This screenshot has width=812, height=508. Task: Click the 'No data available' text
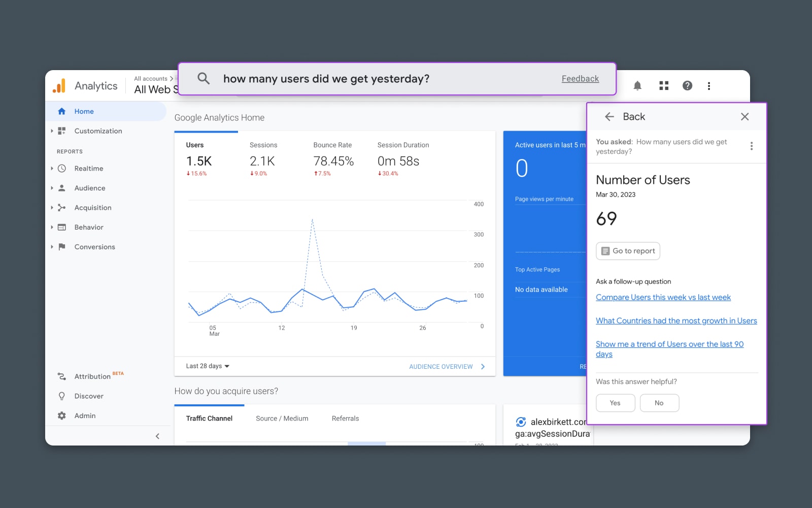[541, 290]
